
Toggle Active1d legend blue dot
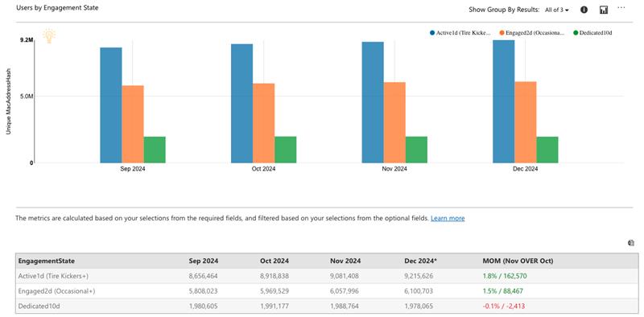[x=432, y=33]
